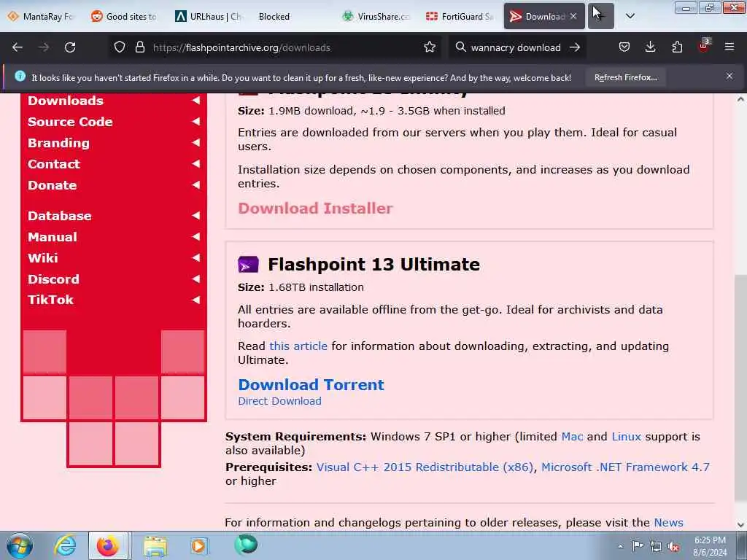Open the News link
Image resolution: width=747 pixels, height=560 pixels.
click(668, 522)
